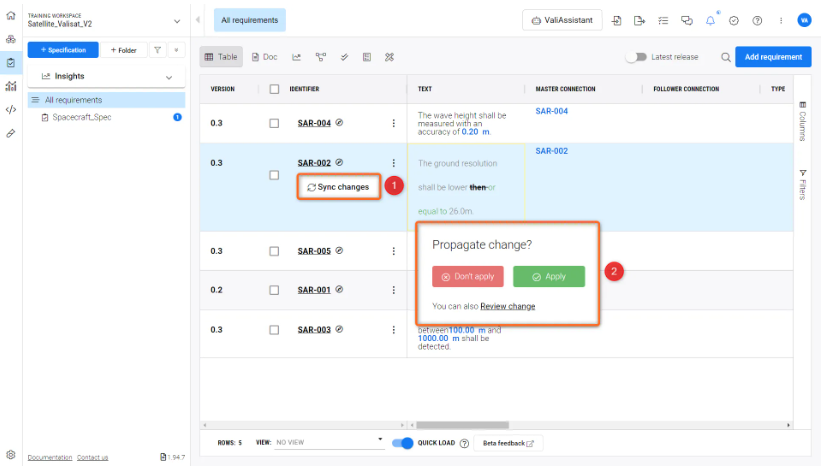Click quick load help question icon
Viewport: 822px width, 476px height.
pyautogui.click(x=464, y=443)
